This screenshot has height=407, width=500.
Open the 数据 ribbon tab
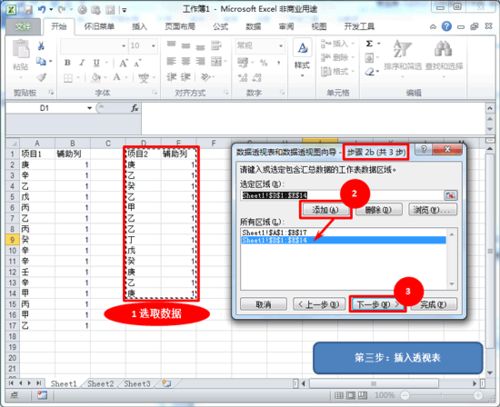click(253, 26)
